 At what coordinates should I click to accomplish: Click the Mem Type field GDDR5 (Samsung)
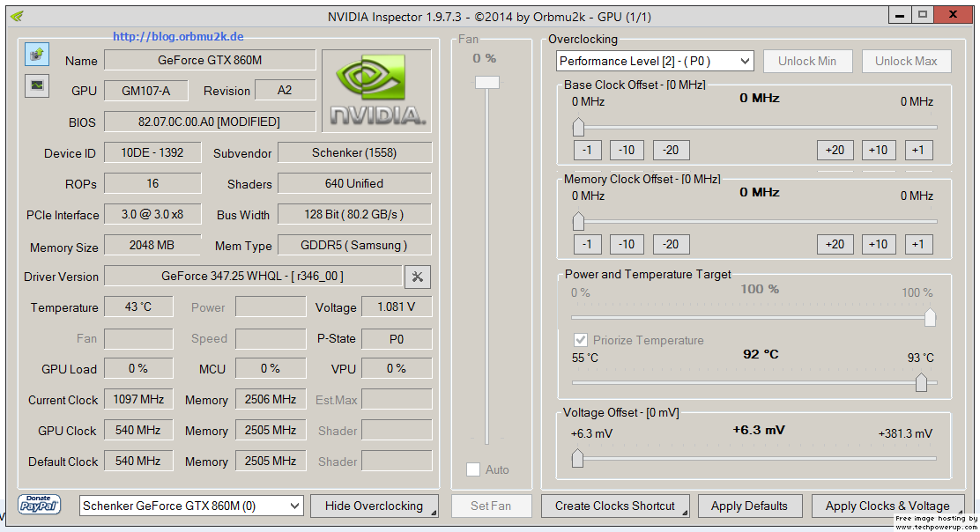point(354,246)
